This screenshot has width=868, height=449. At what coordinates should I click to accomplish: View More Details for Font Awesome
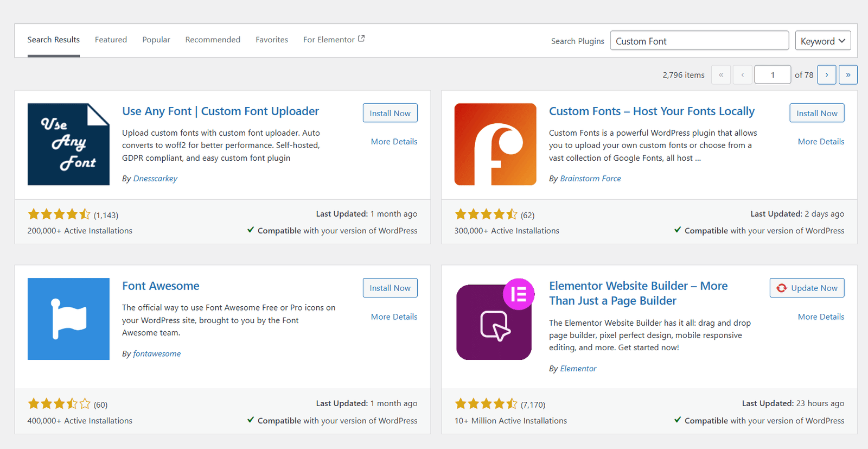pos(394,317)
